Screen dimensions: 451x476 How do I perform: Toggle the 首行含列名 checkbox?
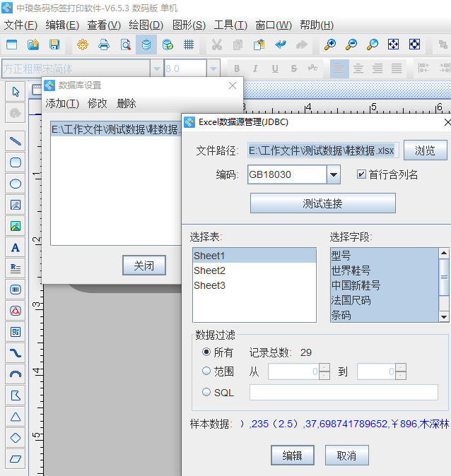tap(362, 174)
